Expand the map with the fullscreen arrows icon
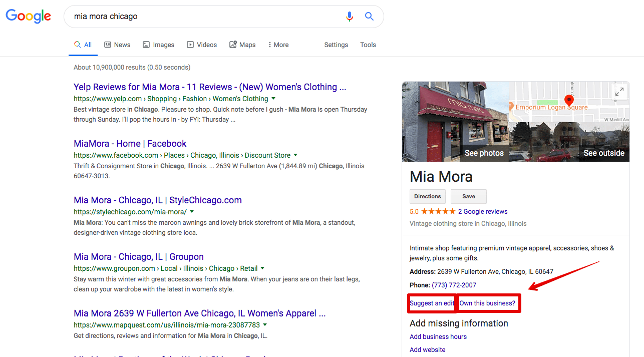Viewport: 644px width, 357px height. coord(619,92)
